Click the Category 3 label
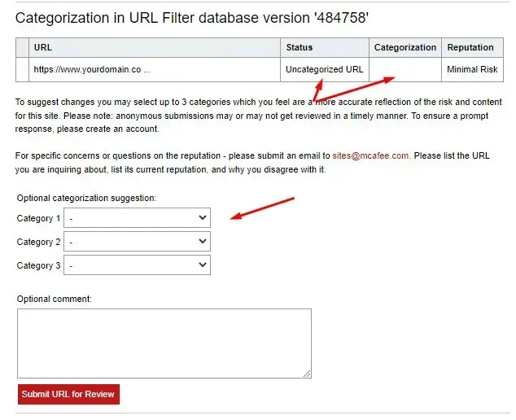The width and height of the screenshot is (516, 420). (x=38, y=265)
